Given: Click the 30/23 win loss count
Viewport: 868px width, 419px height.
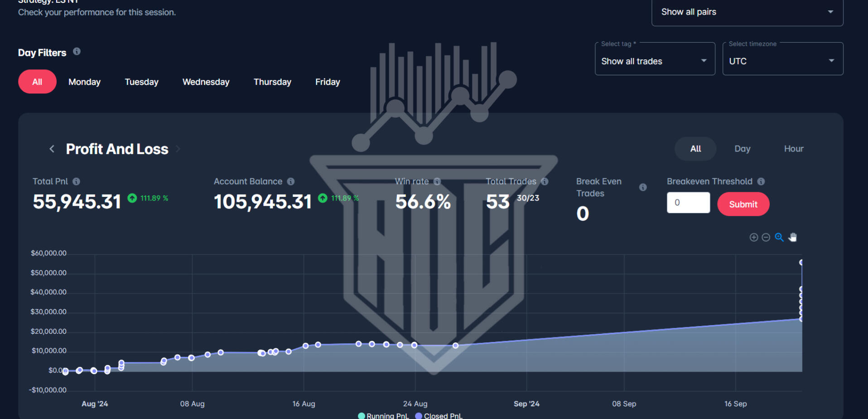Looking at the screenshot, I should [x=528, y=198].
